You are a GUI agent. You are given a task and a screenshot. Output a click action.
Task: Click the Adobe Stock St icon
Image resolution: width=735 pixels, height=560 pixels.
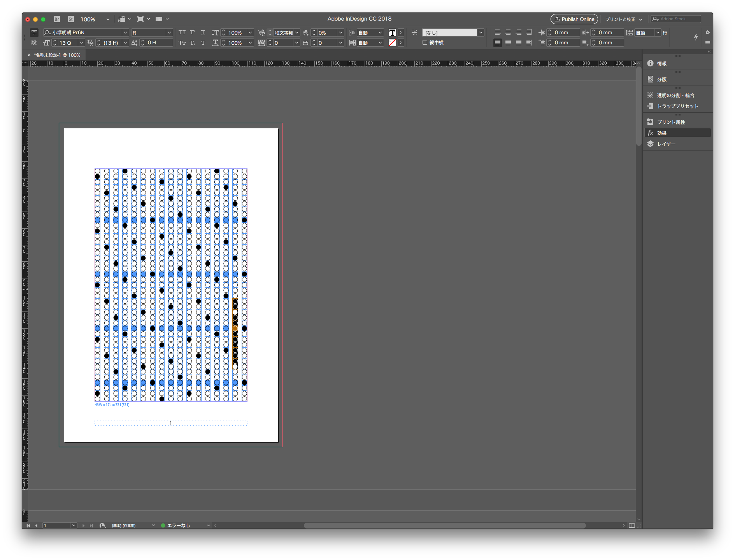click(70, 19)
